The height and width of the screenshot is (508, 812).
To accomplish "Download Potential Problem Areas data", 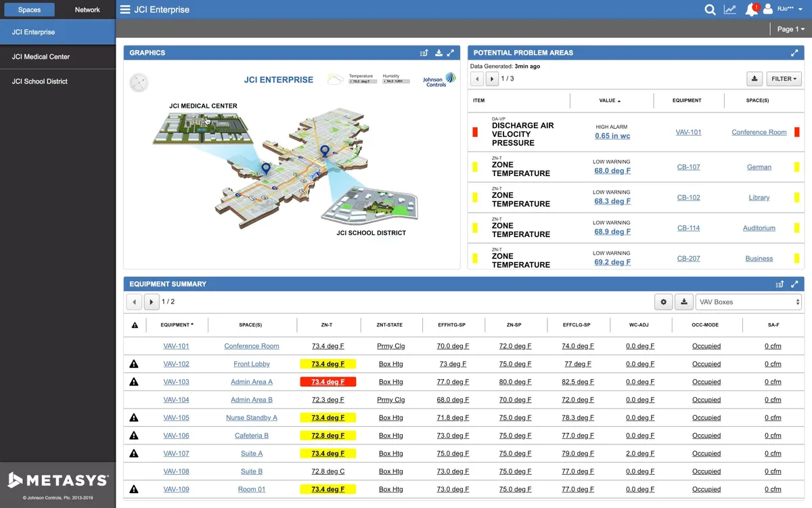I will click(754, 79).
